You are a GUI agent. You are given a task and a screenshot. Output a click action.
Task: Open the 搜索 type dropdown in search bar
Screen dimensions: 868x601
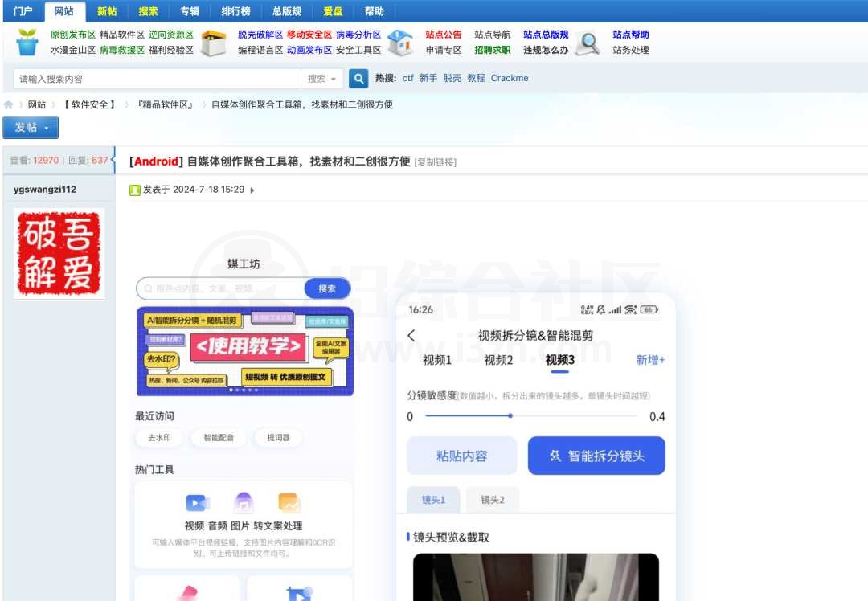pyautogui.click(x=321, y=79)
